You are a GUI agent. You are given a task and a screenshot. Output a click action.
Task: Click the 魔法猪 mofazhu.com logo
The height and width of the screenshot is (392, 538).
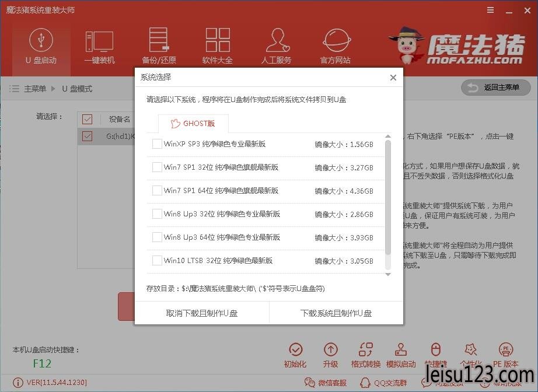pyautogui.click(x=457, y=46)
